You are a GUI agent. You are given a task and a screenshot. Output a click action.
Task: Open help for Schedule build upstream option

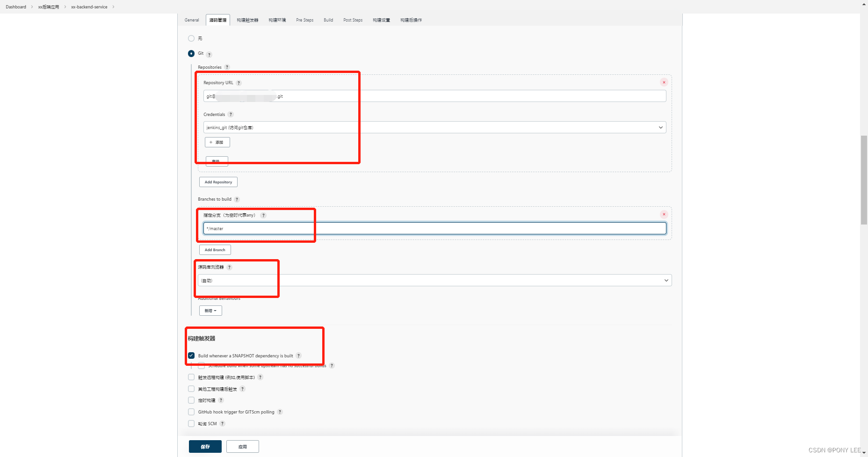pos(332,366)
